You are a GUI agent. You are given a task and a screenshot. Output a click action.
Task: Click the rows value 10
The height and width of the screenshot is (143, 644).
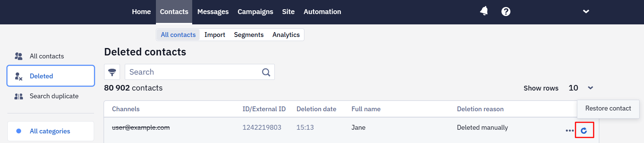(573, 88)
